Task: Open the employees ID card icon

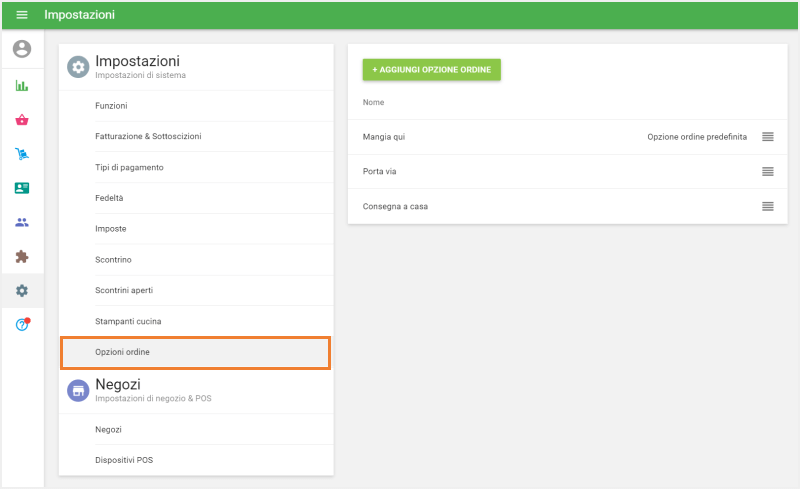Action: coord(22,188)
